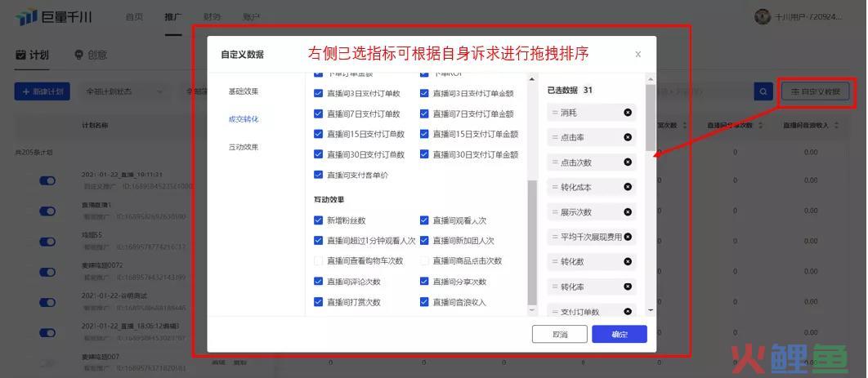Click the 自定义数据 button in toolbar
Screen dimensions: 868x378
(816, 91)
